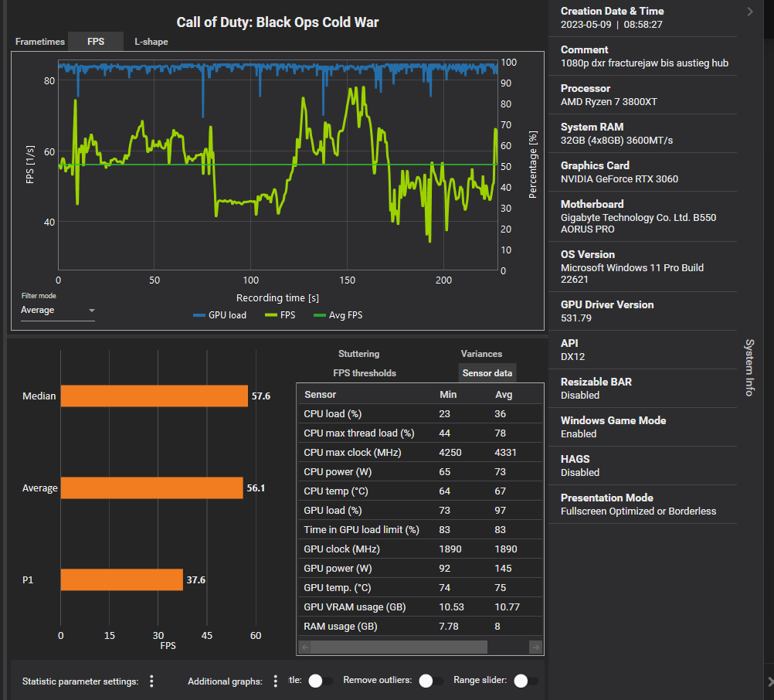Click sensor table scroll right arrow

click(x=535, y=647)
